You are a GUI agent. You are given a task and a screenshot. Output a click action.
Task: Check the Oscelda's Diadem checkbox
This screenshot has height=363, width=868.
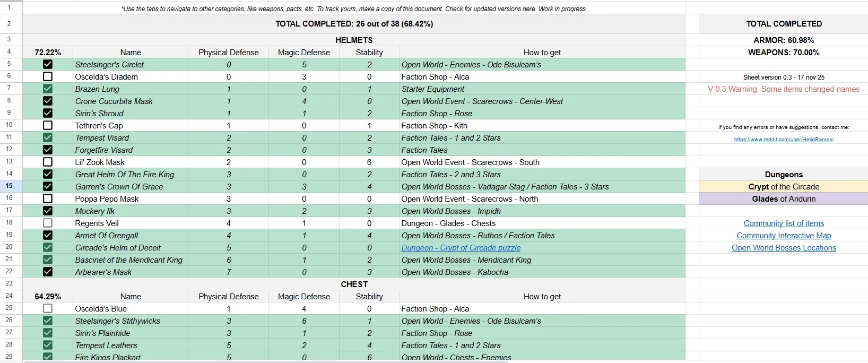[48, 76]
